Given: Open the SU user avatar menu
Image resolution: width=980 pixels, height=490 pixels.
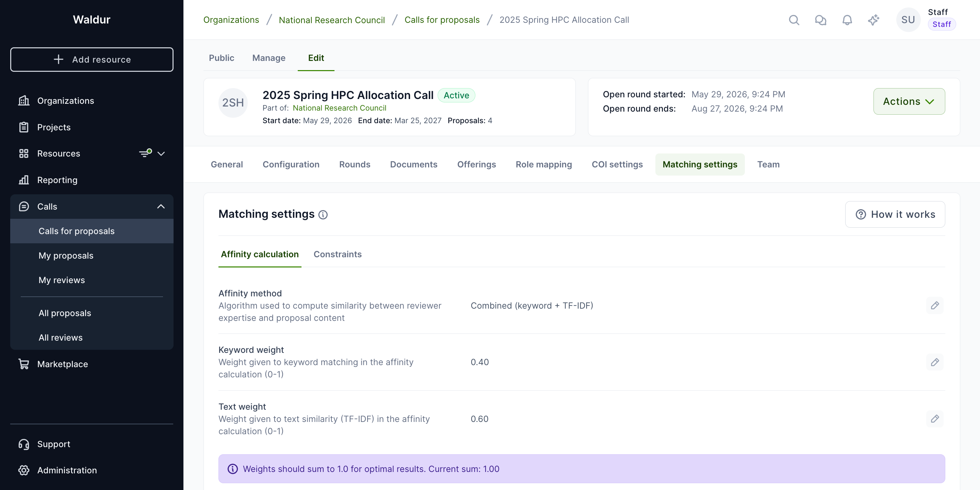Looking at the screenshot, I should click(x=908, y=20).
